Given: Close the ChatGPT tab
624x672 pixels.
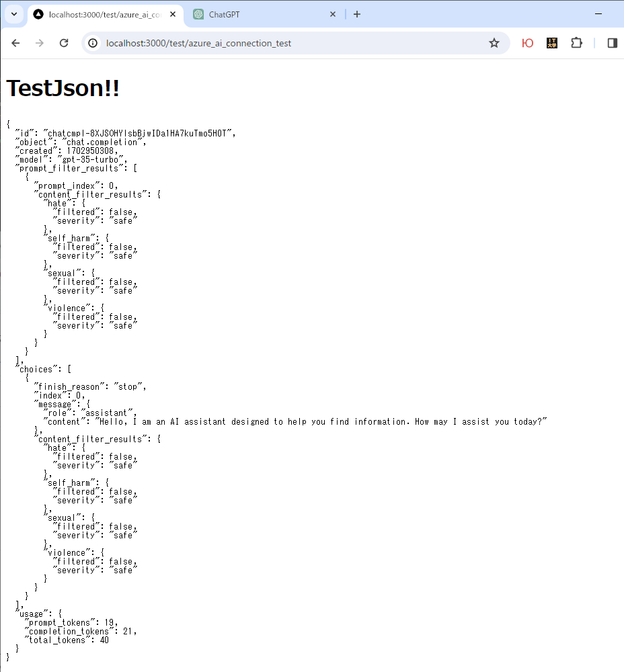Looking at the screenshot, I should [x=333, y=13].
